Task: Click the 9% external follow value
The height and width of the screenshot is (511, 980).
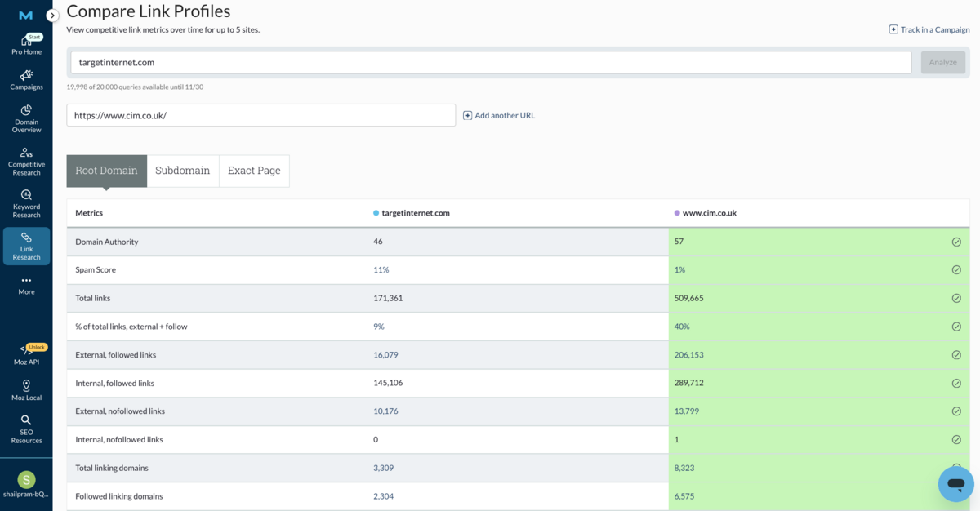Action: [x=379, y=327]
